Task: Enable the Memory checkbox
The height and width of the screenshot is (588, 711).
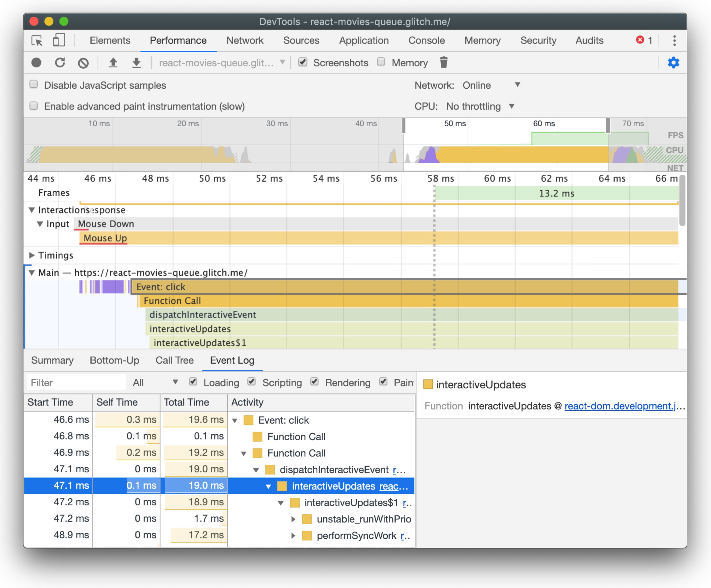Action: point(381,62)
